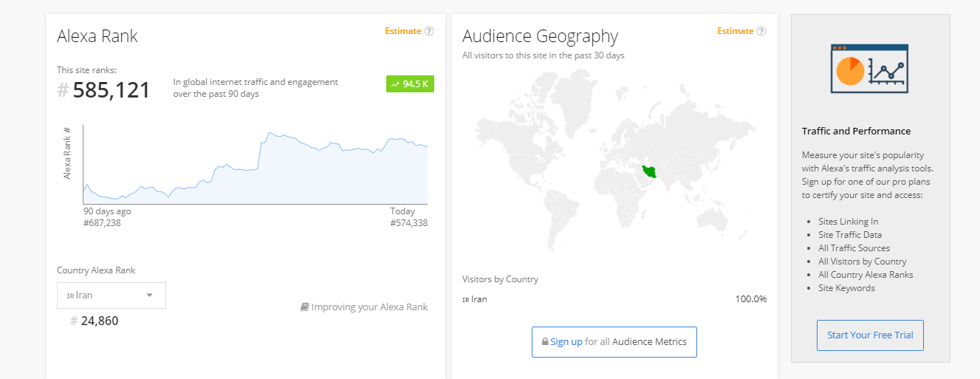Click Sign up for all Audience Metrics button
The width and height of the screenshot is (980, 379).
tap(614, 342)
